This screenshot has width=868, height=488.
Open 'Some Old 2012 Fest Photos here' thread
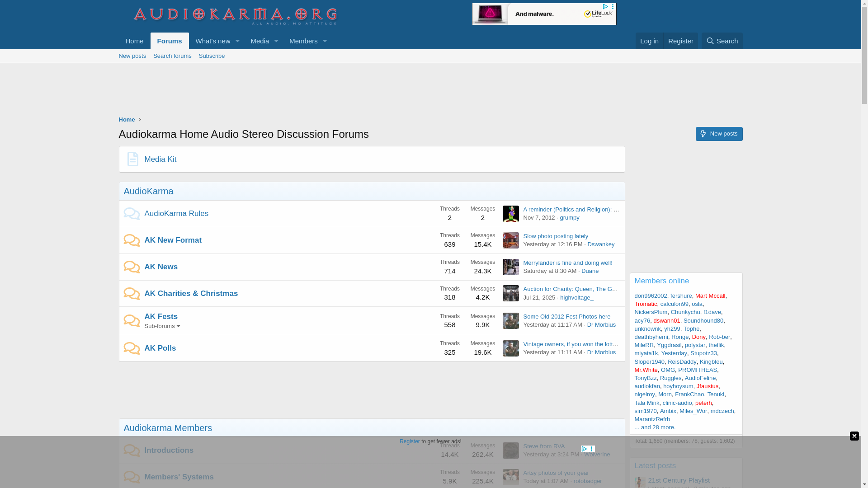566,317
